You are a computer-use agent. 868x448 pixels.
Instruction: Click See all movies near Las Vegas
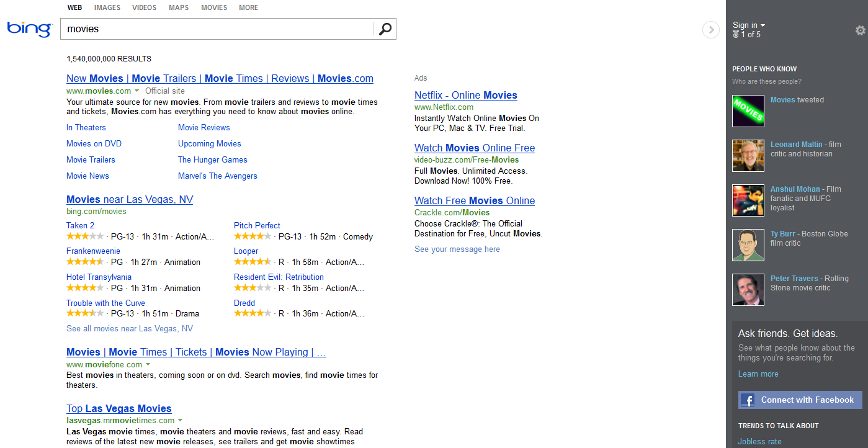pyautogui.click(x=130, y=329)
